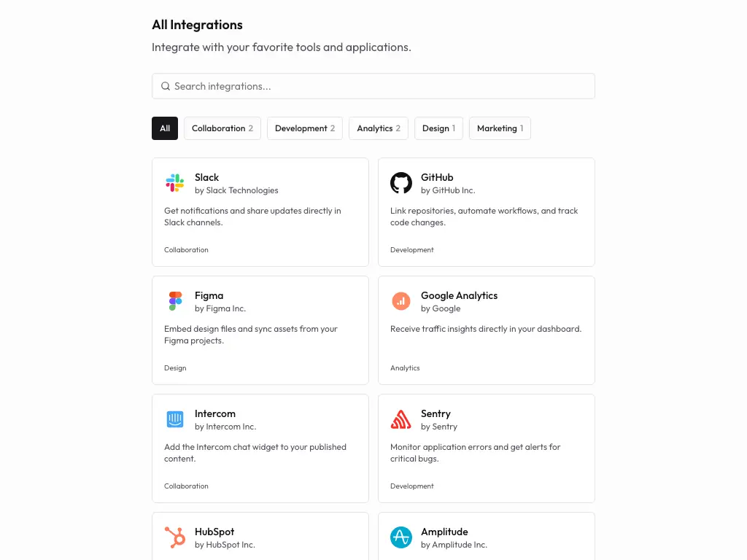Switch to the Analytics category
This screenshot has width=747, height=560.
378,128
